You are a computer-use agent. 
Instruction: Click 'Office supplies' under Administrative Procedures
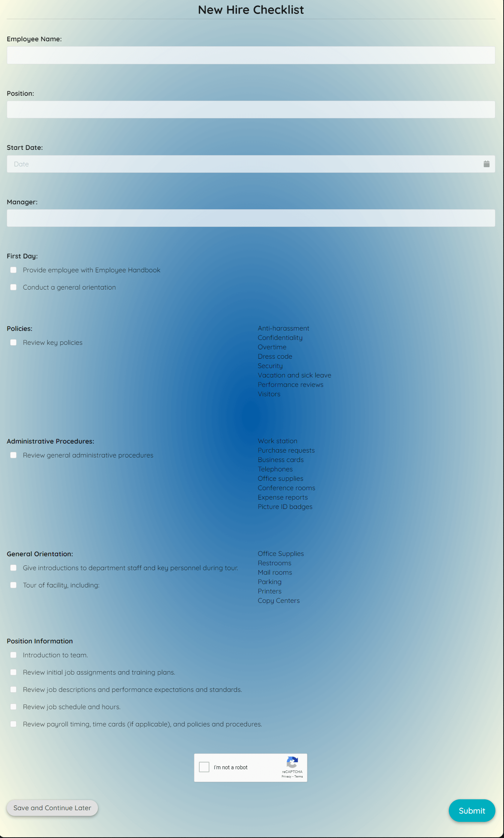(280, 479)
